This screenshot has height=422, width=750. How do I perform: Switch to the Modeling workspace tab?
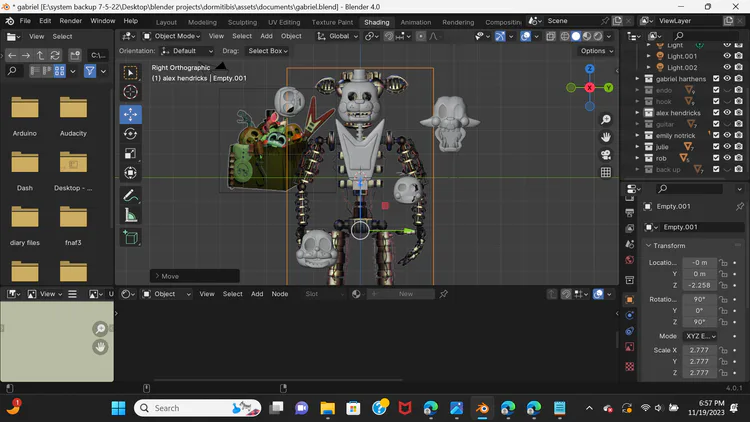click(x=202, y=22)
